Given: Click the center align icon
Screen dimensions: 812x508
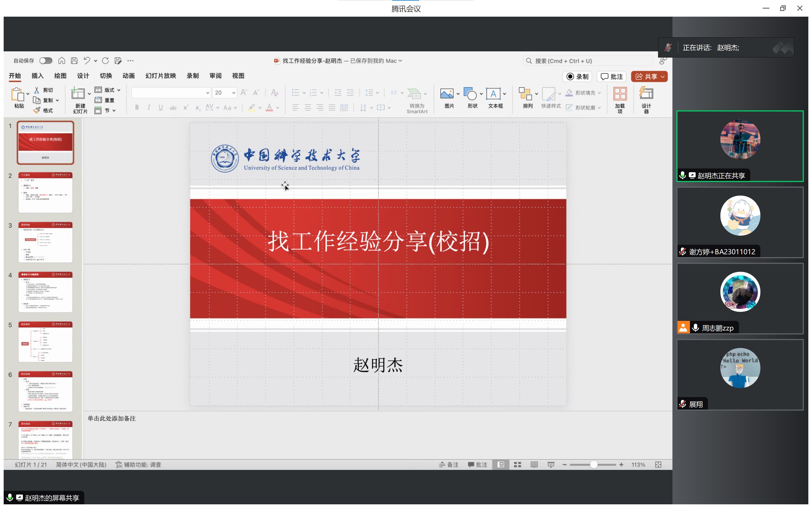Looking at the screenshot, I should (307, 107).
